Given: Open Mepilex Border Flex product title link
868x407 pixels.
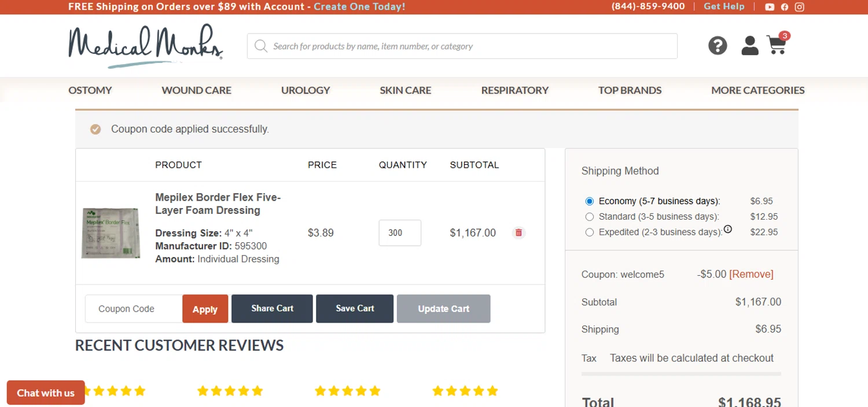Looking at the screenshot, I should coord(218,204).
